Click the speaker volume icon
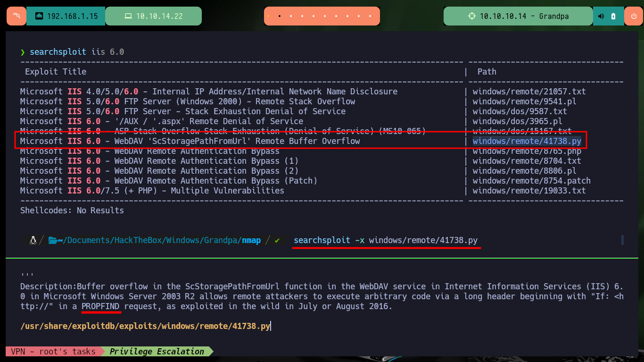The image size is (644, 362). [601, 17]
